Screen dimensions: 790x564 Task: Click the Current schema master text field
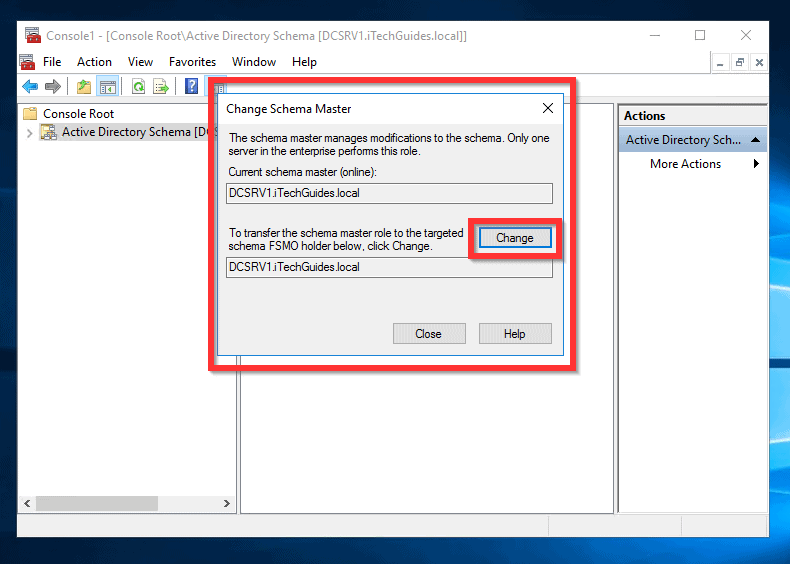click(389, 194)
